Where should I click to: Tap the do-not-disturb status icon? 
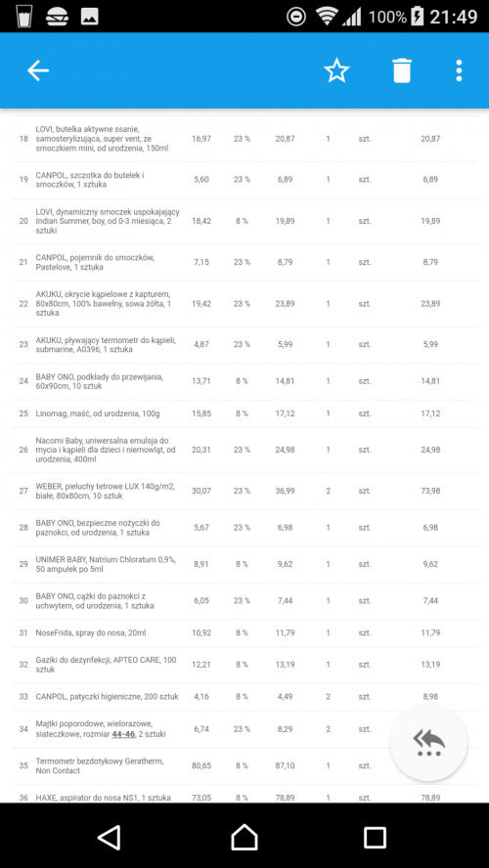[296, 16]
